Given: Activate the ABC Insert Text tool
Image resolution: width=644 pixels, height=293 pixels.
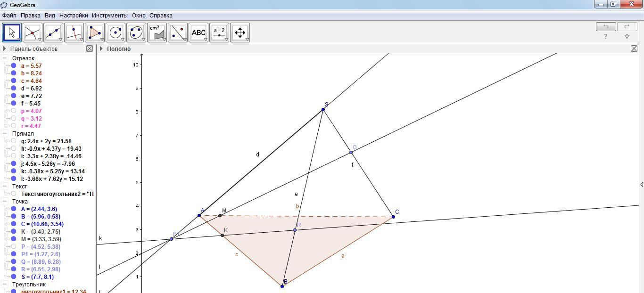Looking at the screenshot, I should pos(198,33).
